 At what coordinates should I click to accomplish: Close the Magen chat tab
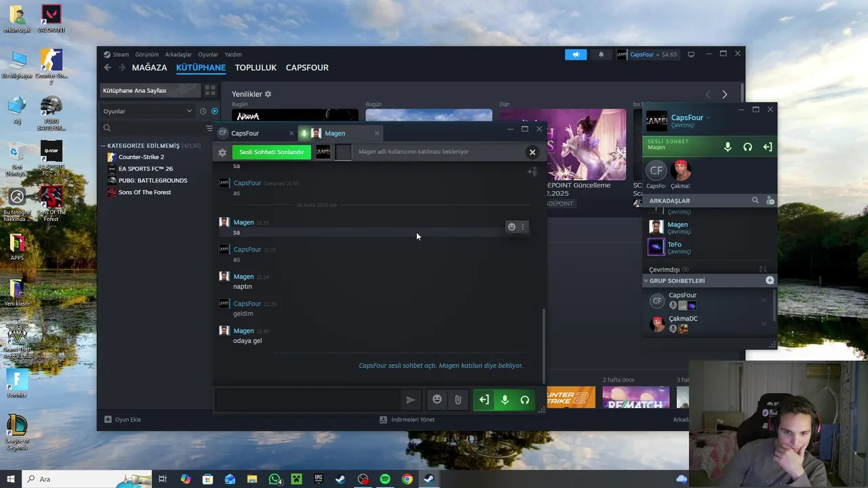point(377,134)
